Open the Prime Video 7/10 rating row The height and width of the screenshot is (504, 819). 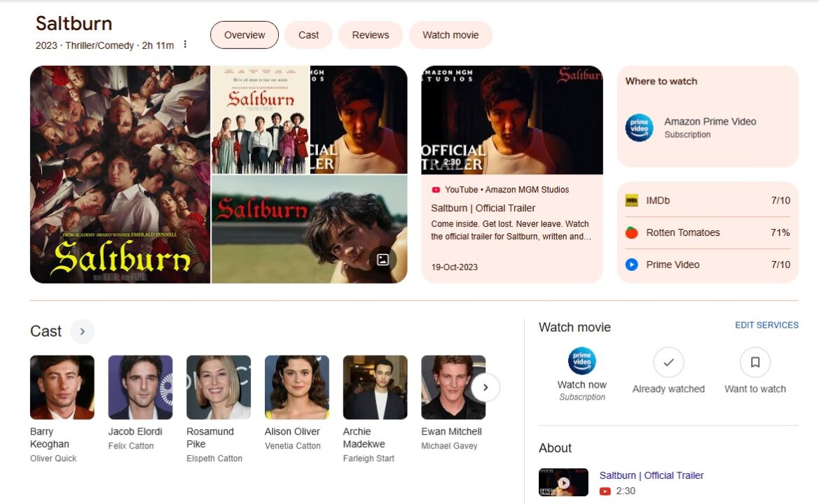pyautogui.click(x=708, y=265)
